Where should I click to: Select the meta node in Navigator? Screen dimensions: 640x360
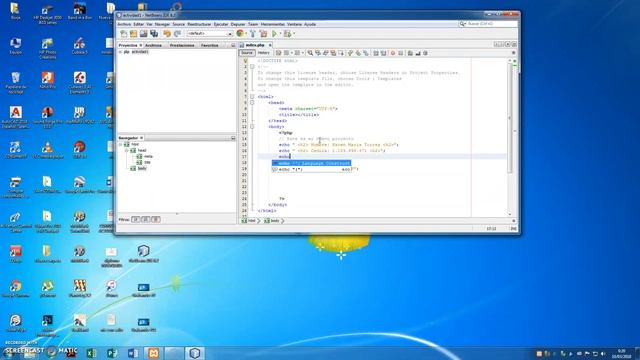(145, 156)
